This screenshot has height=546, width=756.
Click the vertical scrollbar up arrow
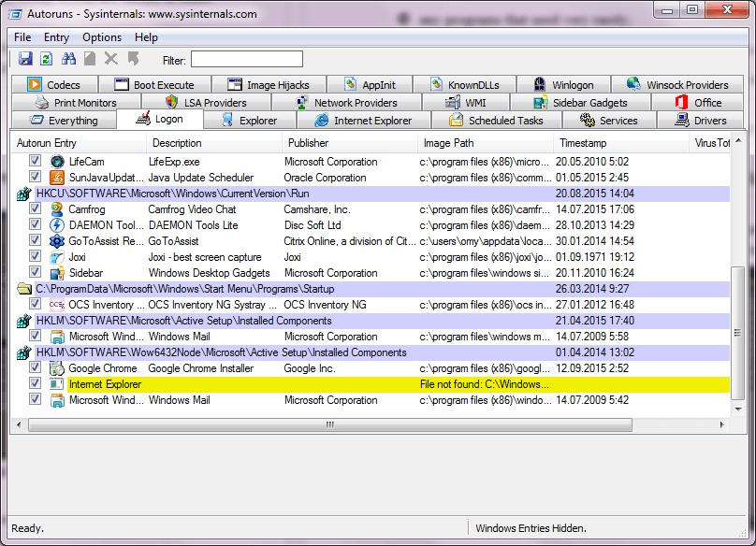click(x=738, y=141)
